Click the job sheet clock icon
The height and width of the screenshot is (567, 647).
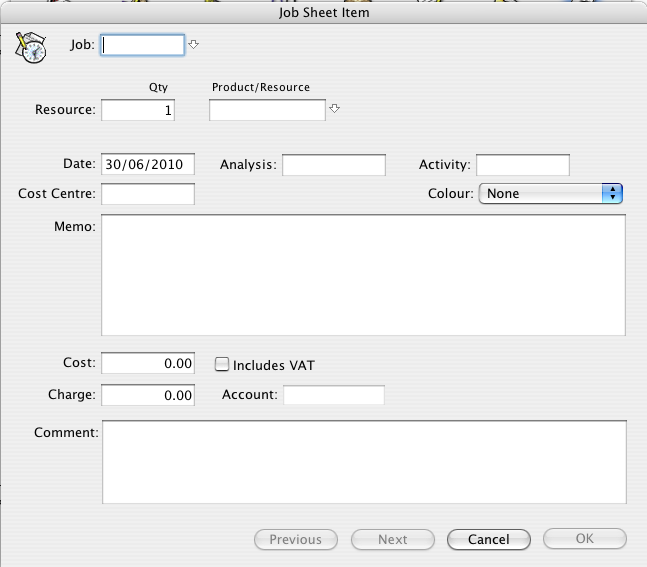pyautogui.click(x=31, y=47)
